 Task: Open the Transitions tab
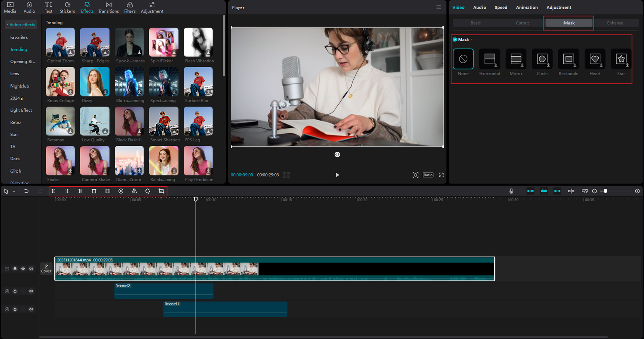(x=109, y=7)
